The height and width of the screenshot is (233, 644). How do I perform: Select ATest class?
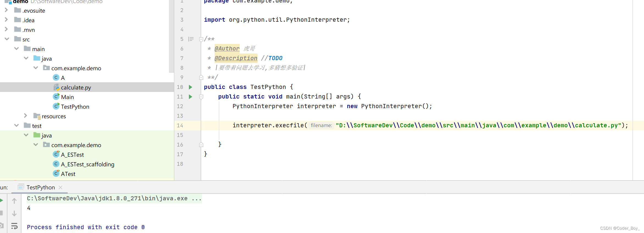(x=68, y=174)
